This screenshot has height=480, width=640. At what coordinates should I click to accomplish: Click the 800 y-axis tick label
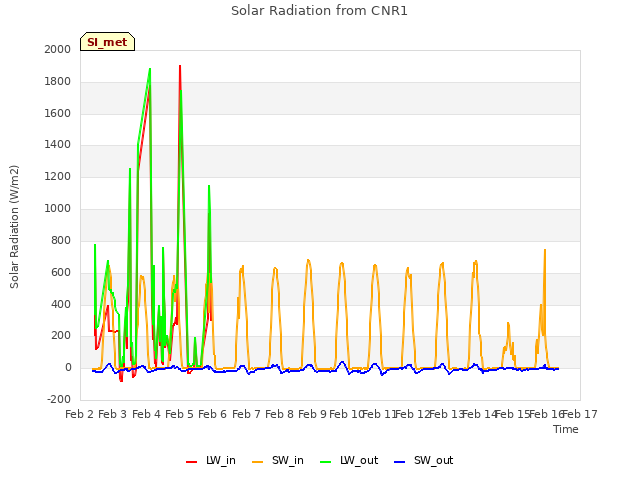pyautogui.click(x=61, y=240)
